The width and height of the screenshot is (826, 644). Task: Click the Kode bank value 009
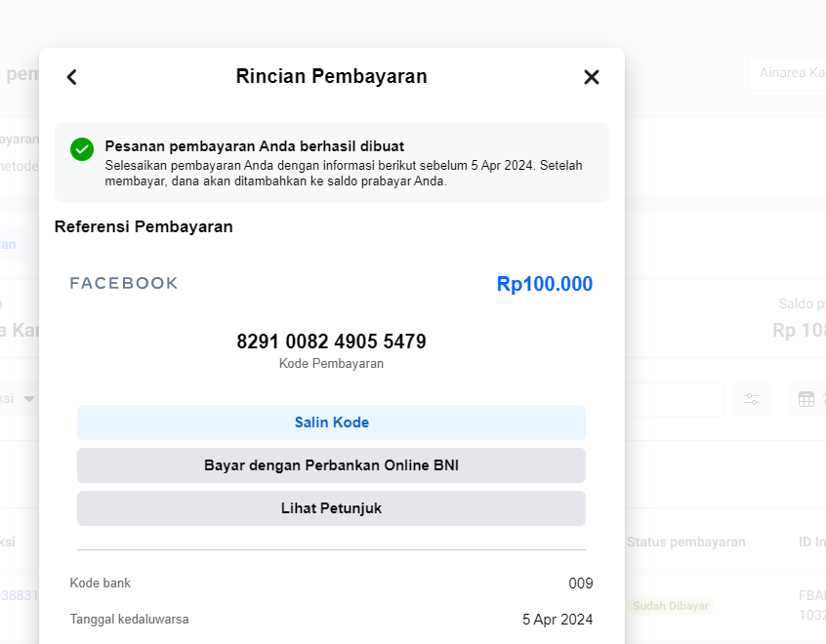point(580,584)
